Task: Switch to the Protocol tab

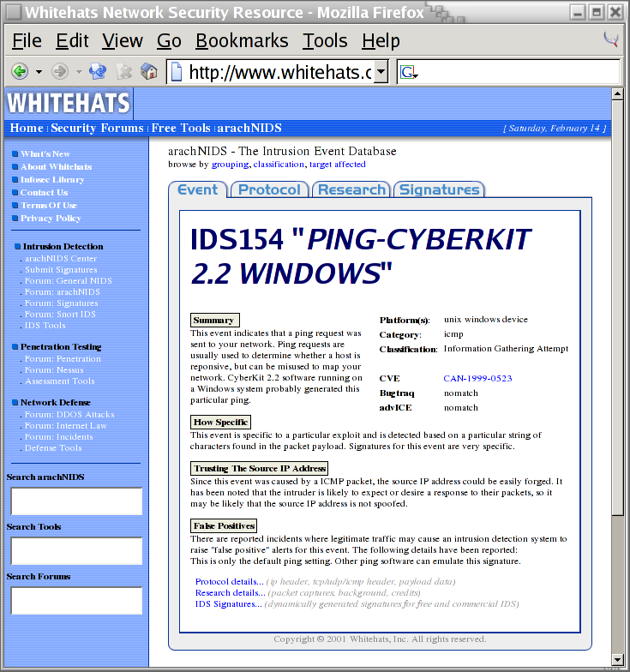Action: (x=269, y=189)
